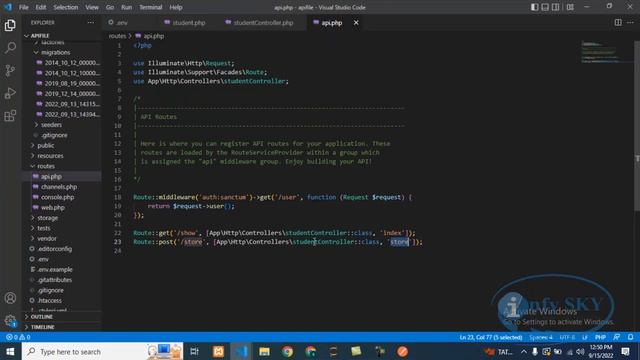Toggle the primary side bar layout icon
The width and height of the screenshot is (640, 360).
tap(534, 7)
